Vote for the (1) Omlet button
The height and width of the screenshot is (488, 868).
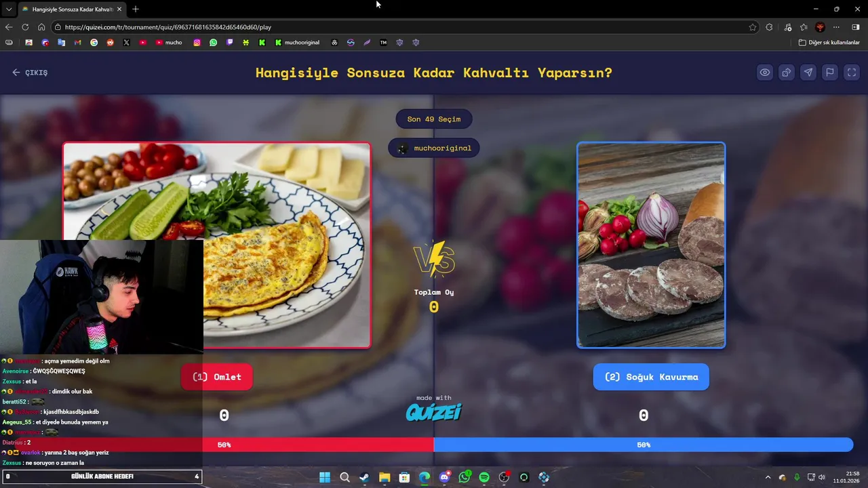pos(217,377)
